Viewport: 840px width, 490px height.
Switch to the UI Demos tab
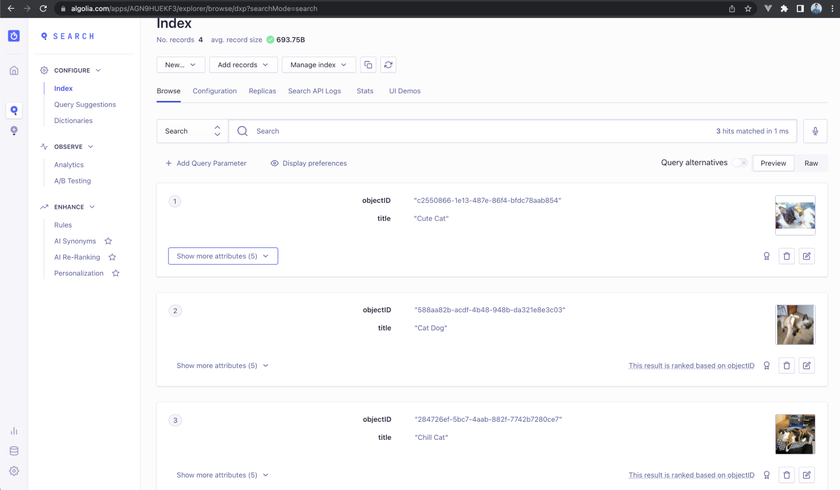point(404,91)
